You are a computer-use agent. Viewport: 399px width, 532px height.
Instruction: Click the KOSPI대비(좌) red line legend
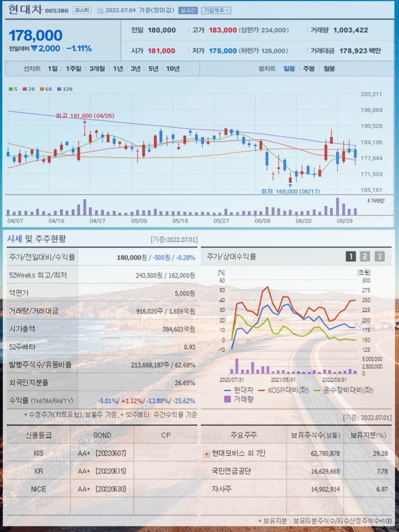click(x=284, y=390)
